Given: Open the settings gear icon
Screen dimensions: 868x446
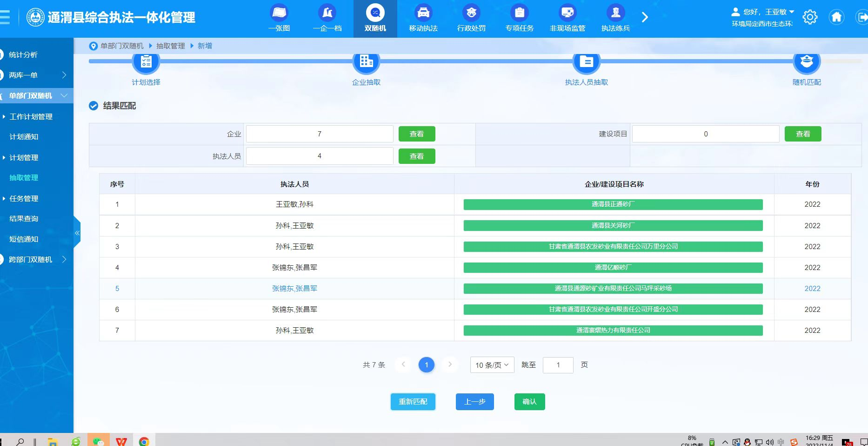Looking at the screenshot, I should pyautogui.click(x=809, y=17).
